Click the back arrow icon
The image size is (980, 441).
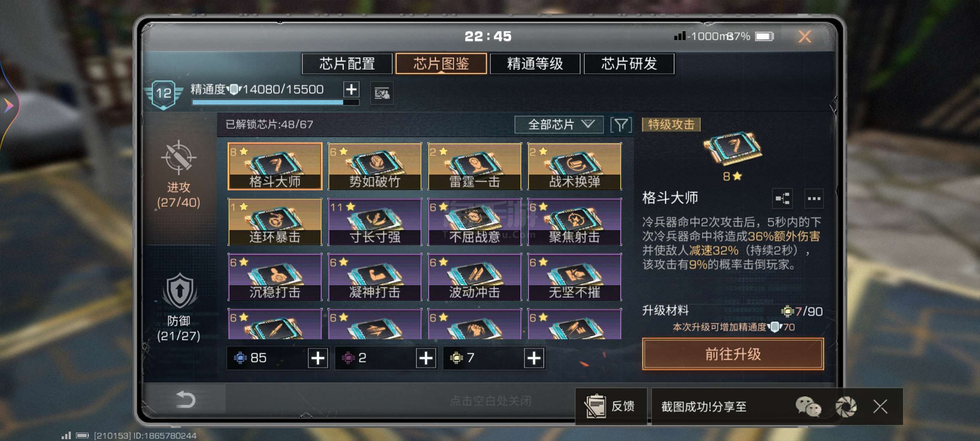(x=186, y=399)
